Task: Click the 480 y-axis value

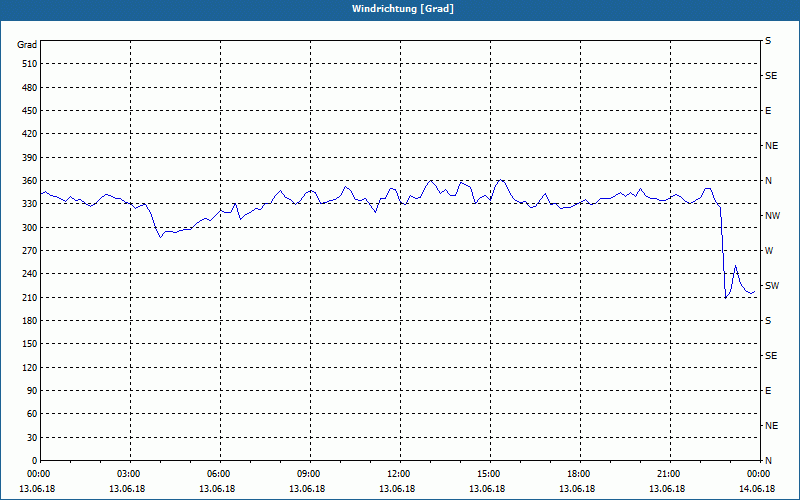Action: 30,87
